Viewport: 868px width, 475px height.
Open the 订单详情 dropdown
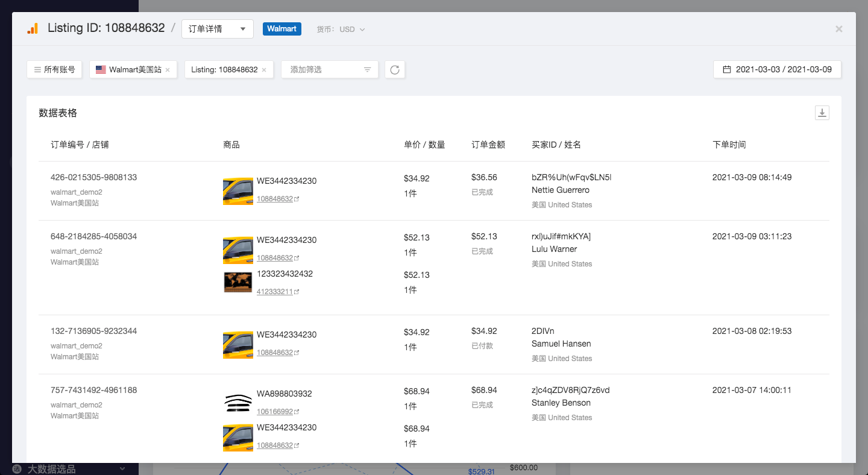[x=217, y=29]
